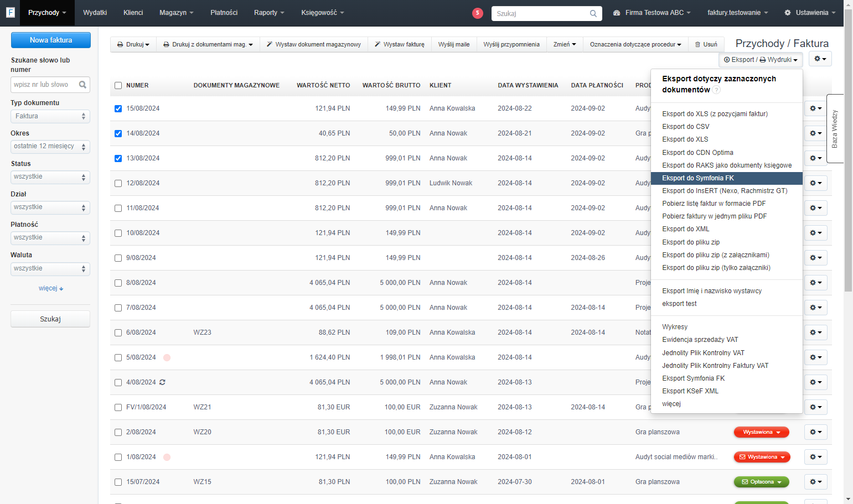Viewport: 853px width, 504px height.
Task: Expand the Zmień dropdown in the toolbar
Action: (x=565, y=44)
